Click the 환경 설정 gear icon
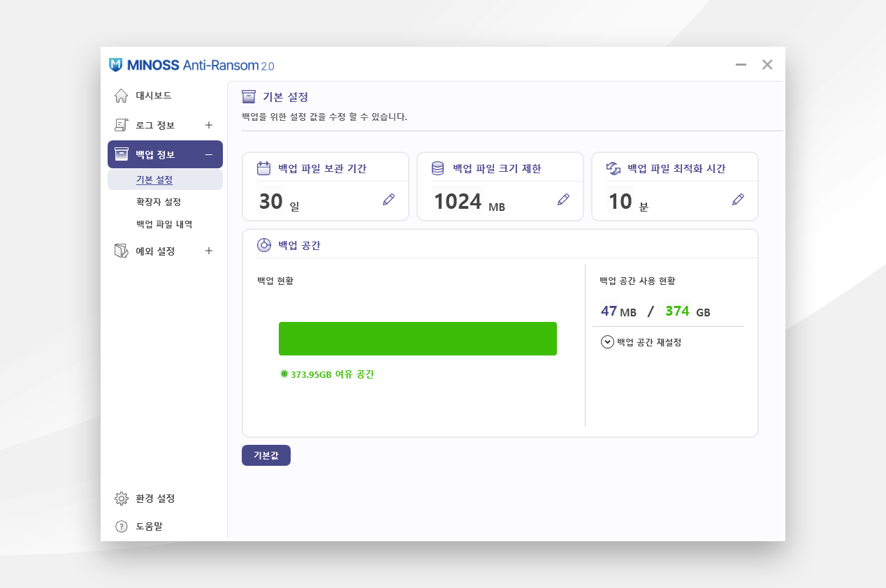This screenshot has width=886, height=588. coord(122,499)
